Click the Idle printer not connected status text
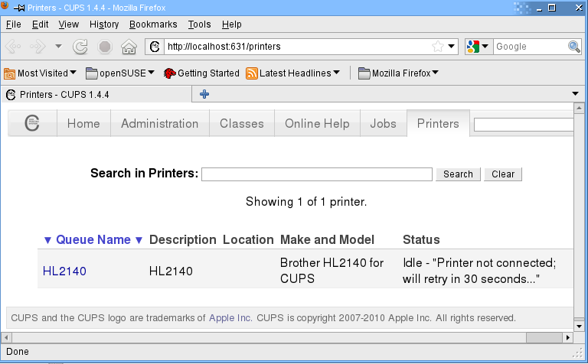The height and width of the screenshot is (364, 588). tap(479, 271)
